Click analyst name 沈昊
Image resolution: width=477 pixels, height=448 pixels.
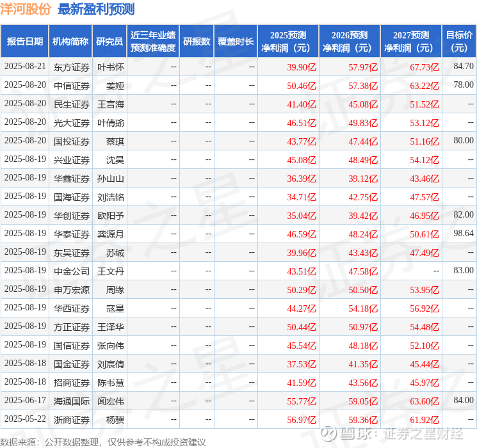pos(115,160)
